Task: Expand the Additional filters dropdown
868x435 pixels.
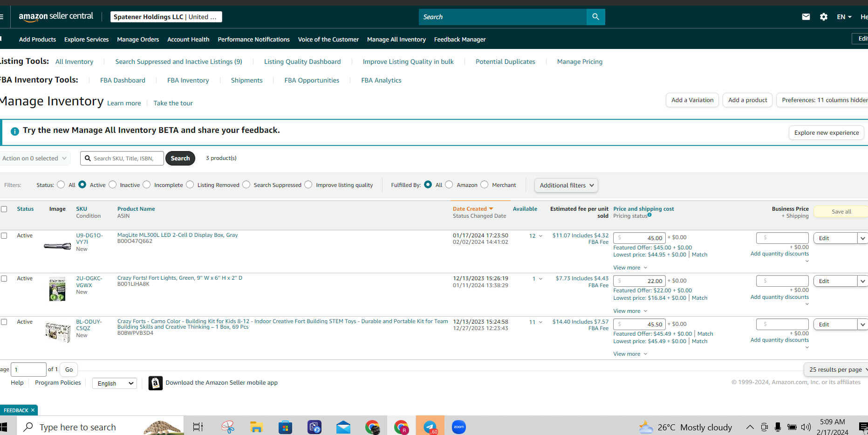Action: coord(566,185)
